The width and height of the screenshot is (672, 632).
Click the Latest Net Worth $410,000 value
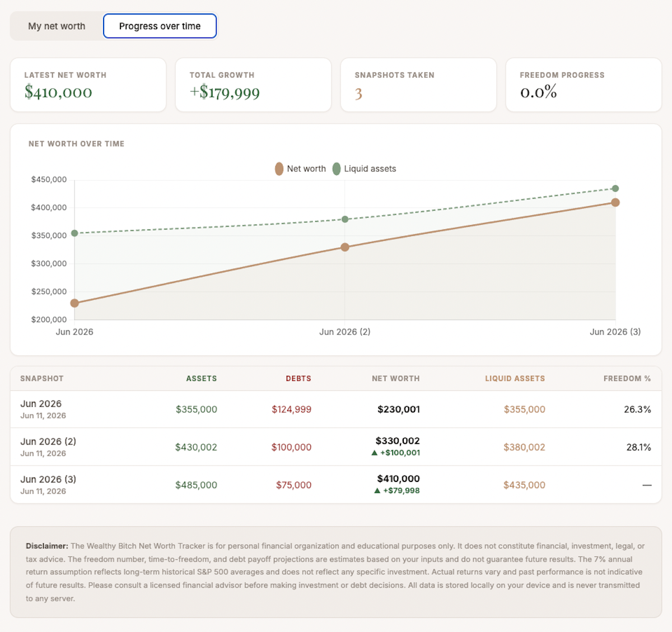58,92
